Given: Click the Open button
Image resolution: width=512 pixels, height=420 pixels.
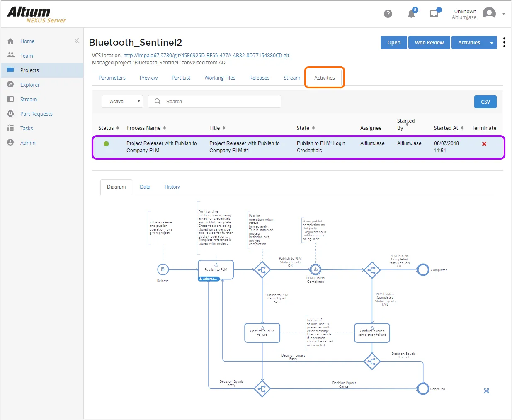Looking at the screenshot, I should [394, 43].
